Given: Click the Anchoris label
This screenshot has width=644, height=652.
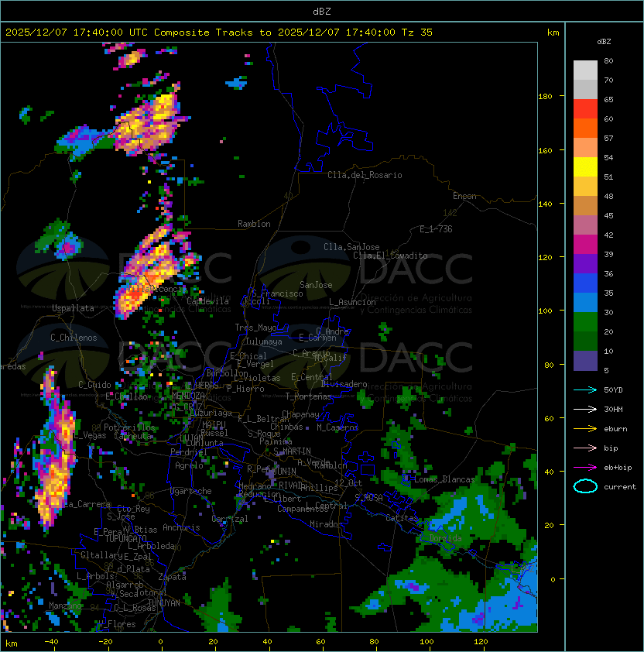Looking at the screenshot, I should [181, 527].
